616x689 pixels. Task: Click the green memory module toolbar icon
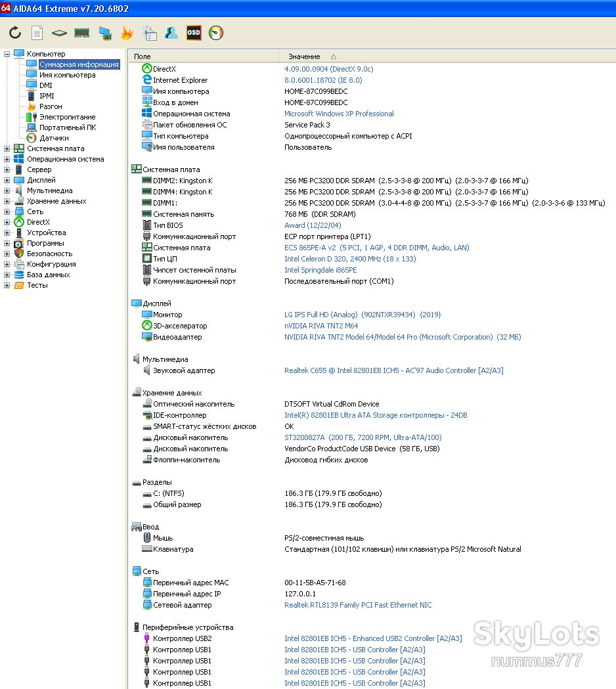coord(81,33)
